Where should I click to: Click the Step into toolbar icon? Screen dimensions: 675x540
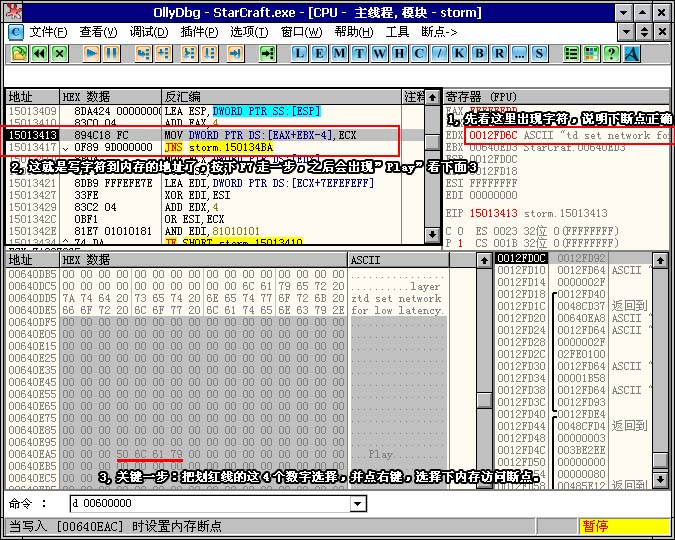pyautogui.click(x=143, y=54)
